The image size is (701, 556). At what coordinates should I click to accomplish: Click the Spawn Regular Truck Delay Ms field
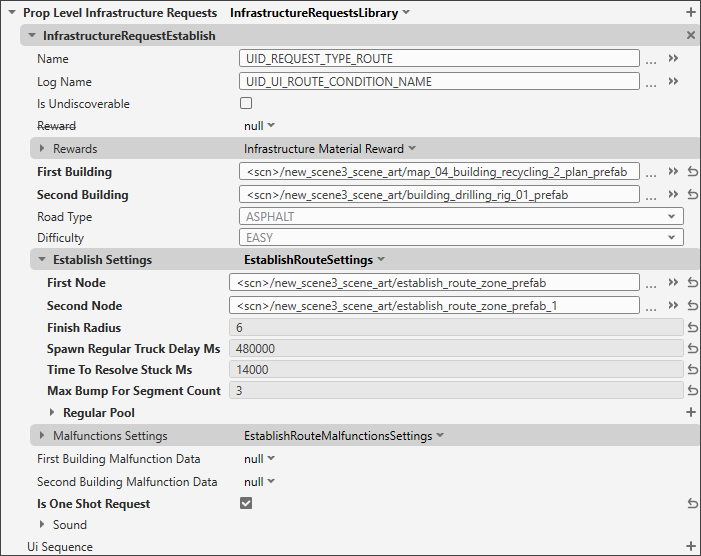pyautogui.click(x=456, y=349)
